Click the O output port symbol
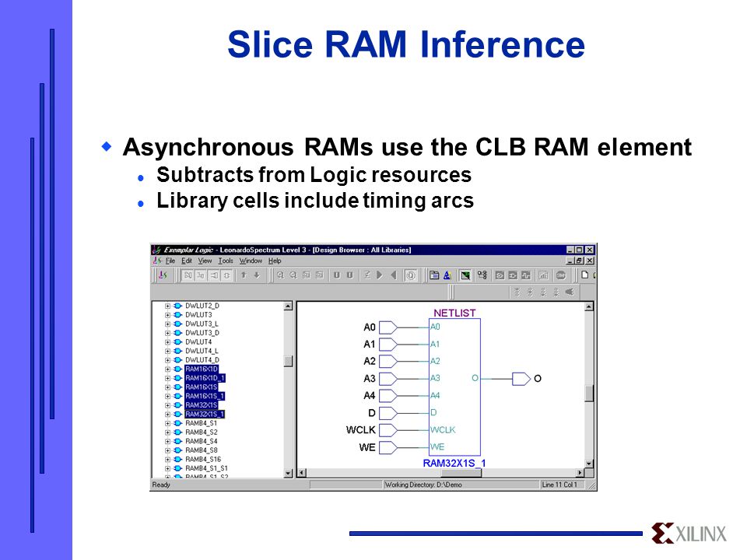 point(521,379)
